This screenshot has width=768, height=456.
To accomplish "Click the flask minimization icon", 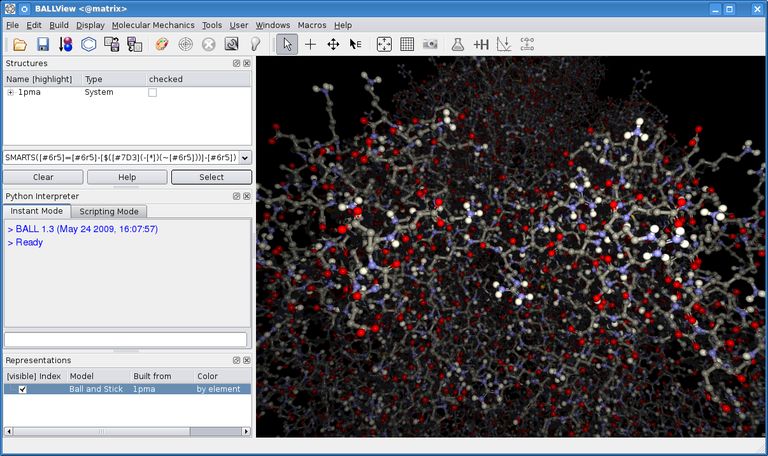I will point(457,45).
